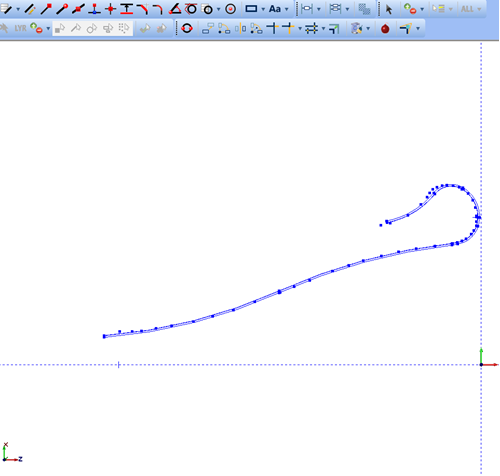Pick the tangent circle tool
The height and width of the screenshot is (476, 500).
pyautogui.click(x=191, y=9)
